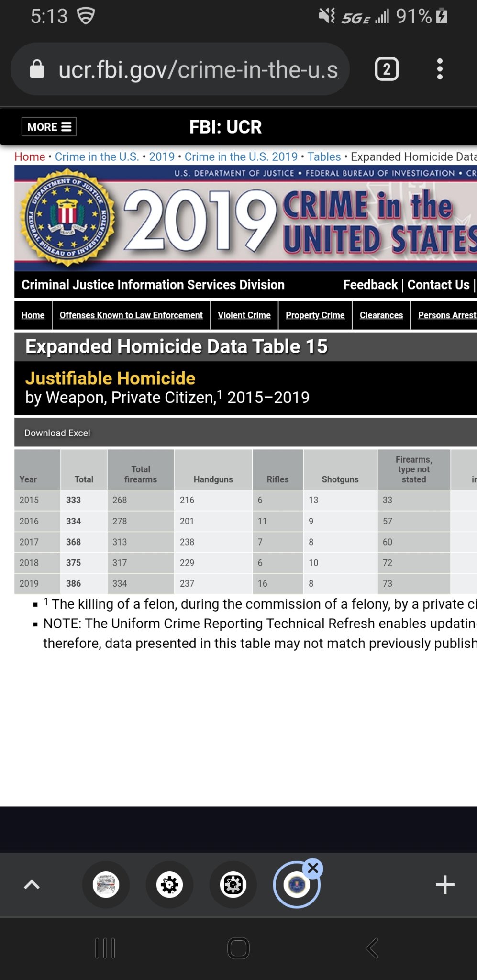Open the Tables breadcrumb link
This screenshot has width=477, height=980.
[x=324, y=157]
